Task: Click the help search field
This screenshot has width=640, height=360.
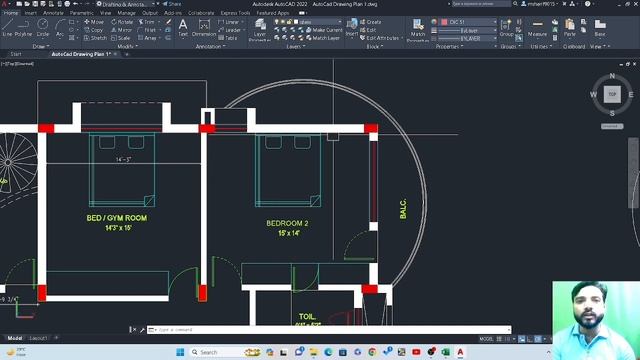Action: (480, 4)
